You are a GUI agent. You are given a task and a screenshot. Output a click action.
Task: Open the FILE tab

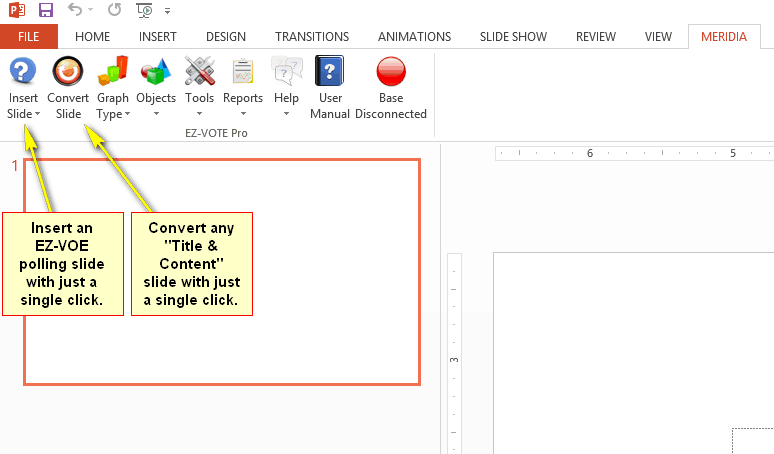click(29, 37)
